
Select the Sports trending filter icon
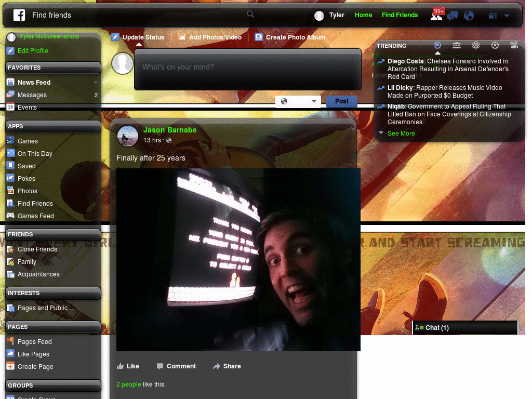pos(495,45)
